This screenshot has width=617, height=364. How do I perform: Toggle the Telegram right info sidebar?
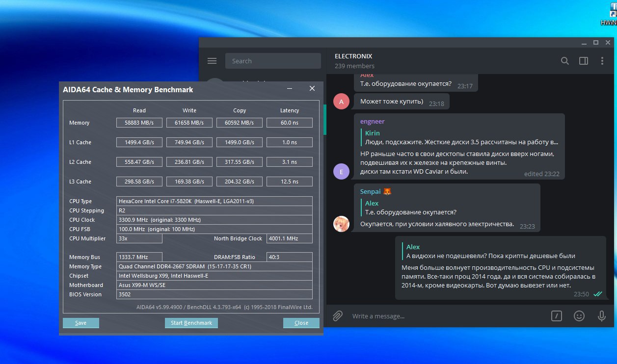584,61
